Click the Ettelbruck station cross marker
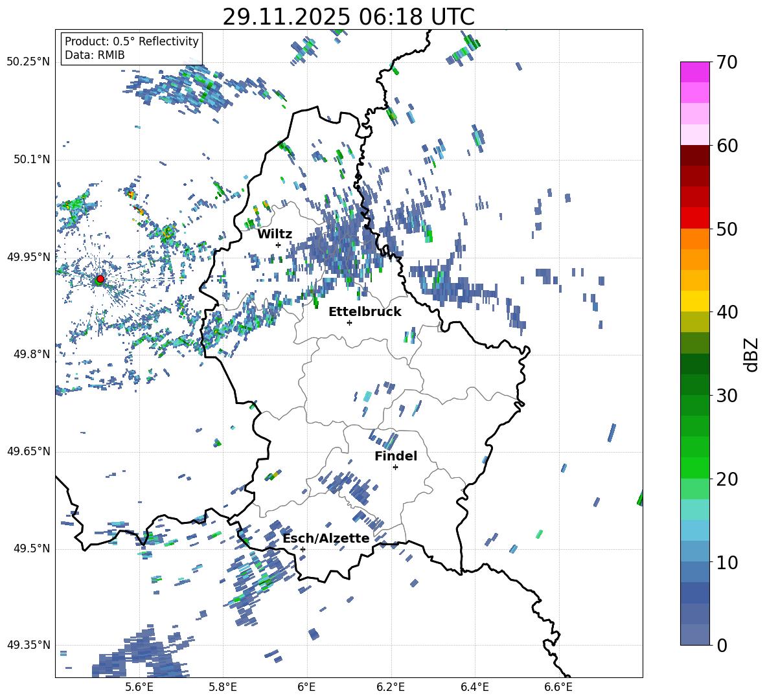Viewport: 767px width, 700px height. pos(349,322)
